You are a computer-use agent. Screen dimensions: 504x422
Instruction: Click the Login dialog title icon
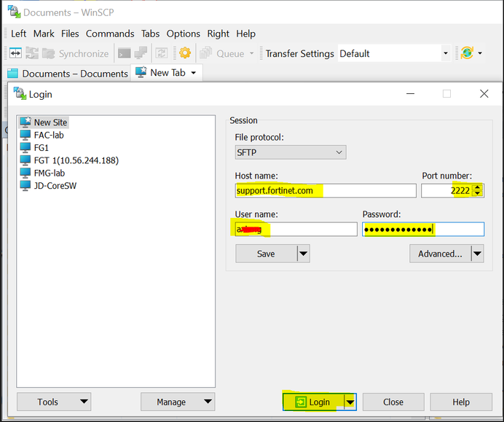pyautogui.click(x=20, y=93)
